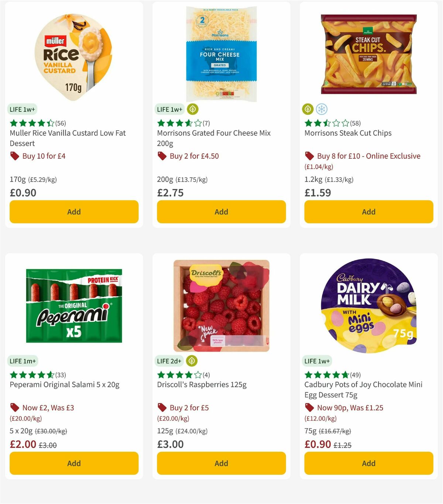Click the green leaf icon beside Grated Four Cheese Mix badge
443x504 pixels.
pyautogui.click(x=192, y=109)
